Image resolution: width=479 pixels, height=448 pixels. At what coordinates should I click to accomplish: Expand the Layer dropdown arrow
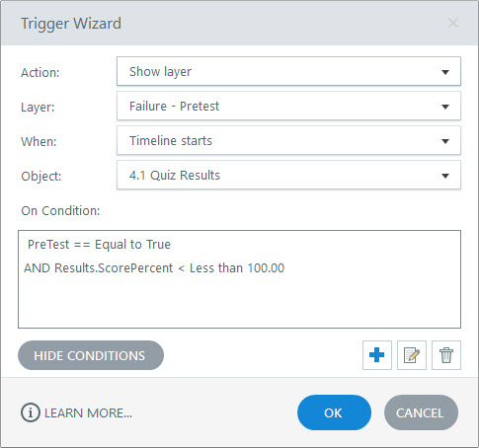[445, 107]
